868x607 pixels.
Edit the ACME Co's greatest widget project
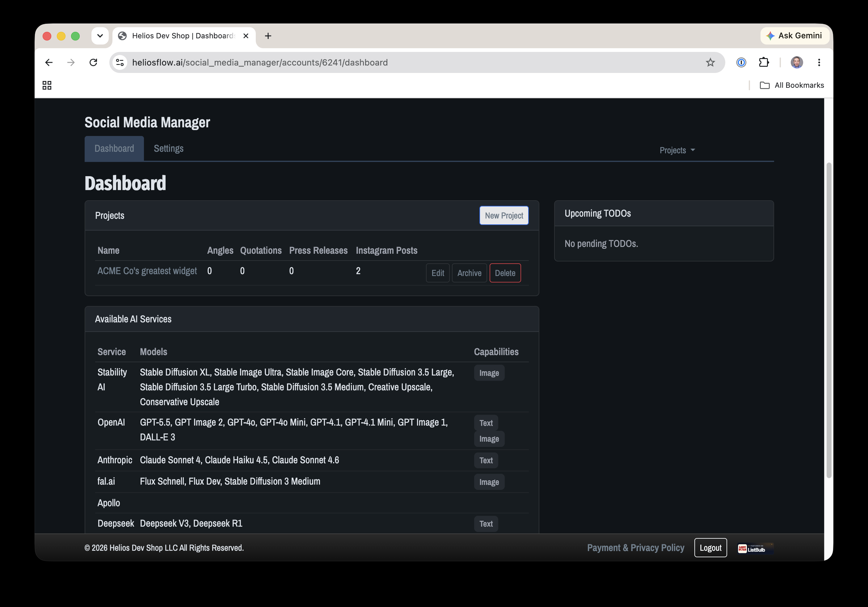click(x=438, y=273)
